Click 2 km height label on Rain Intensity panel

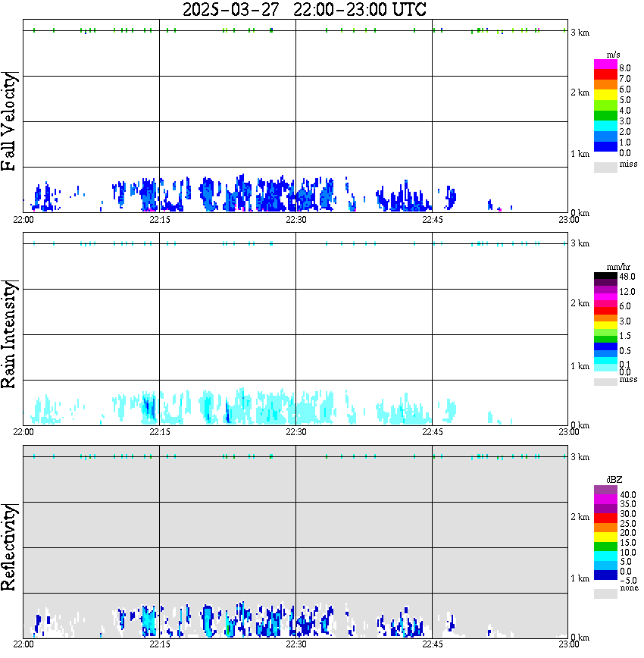click(580, 304)
